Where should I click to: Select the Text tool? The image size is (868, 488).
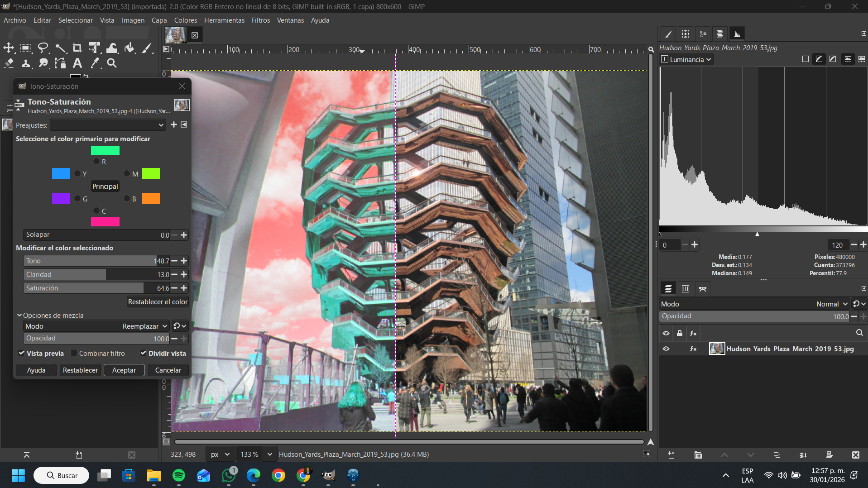tap(77, 63)
